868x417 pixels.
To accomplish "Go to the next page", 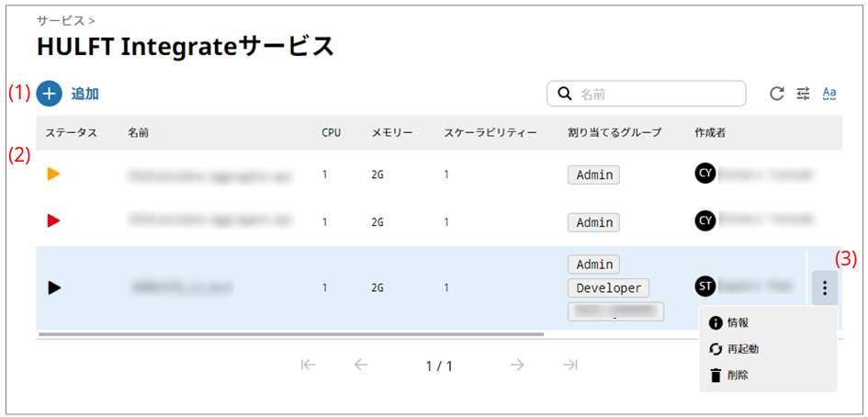I will click(x=517, y=365).
